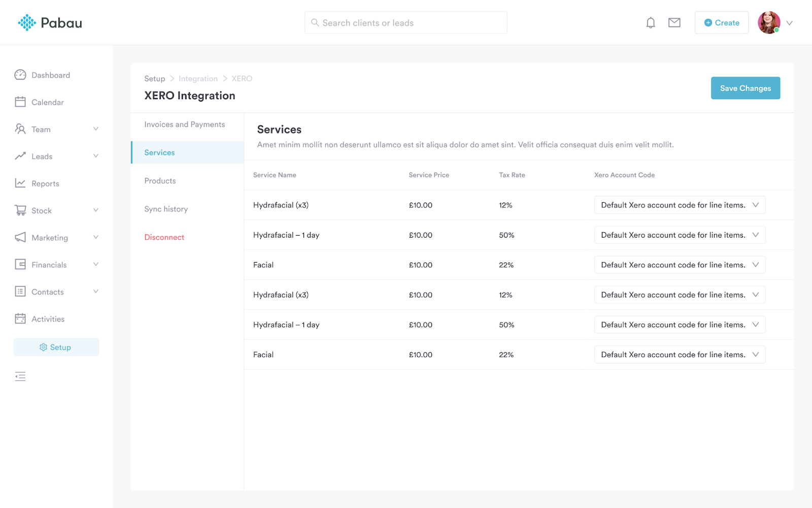Viewport: 812px width, 508px height.
Task: Click the Setup button in sidebar
Action: [x=56, y=347]
